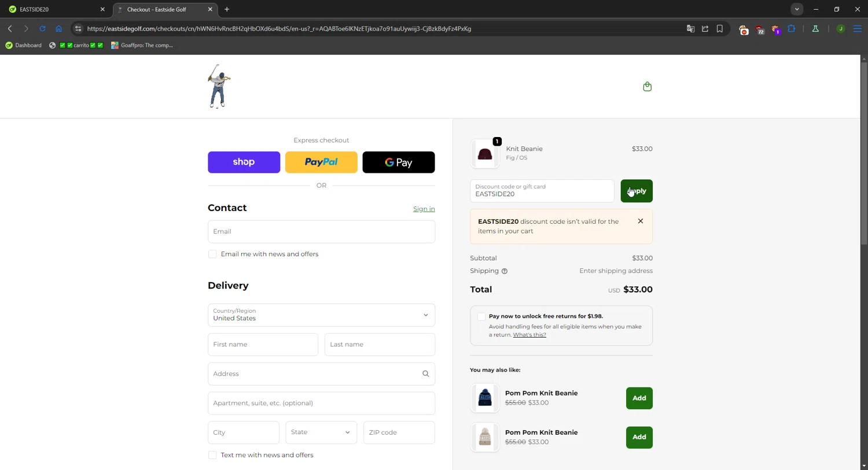Open site information icon in address bar
This screenshot has height=470, width=868.
tap(78, 28)
